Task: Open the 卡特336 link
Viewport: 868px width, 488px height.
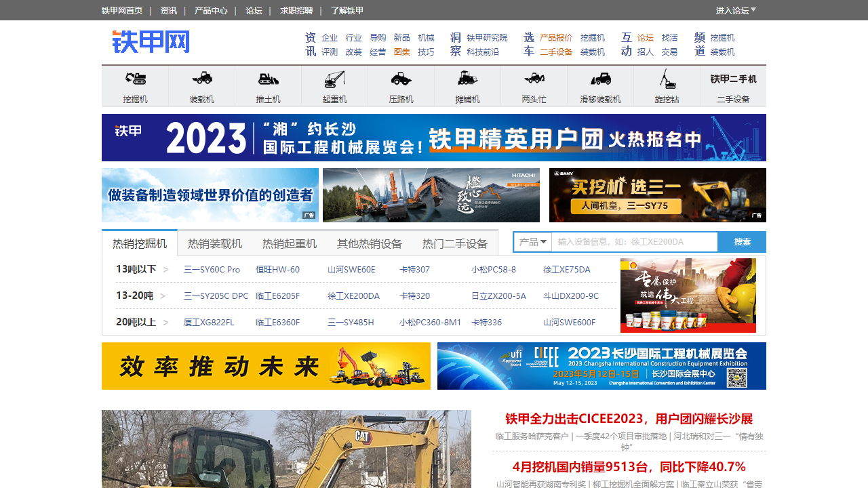Action: point(486,323)
